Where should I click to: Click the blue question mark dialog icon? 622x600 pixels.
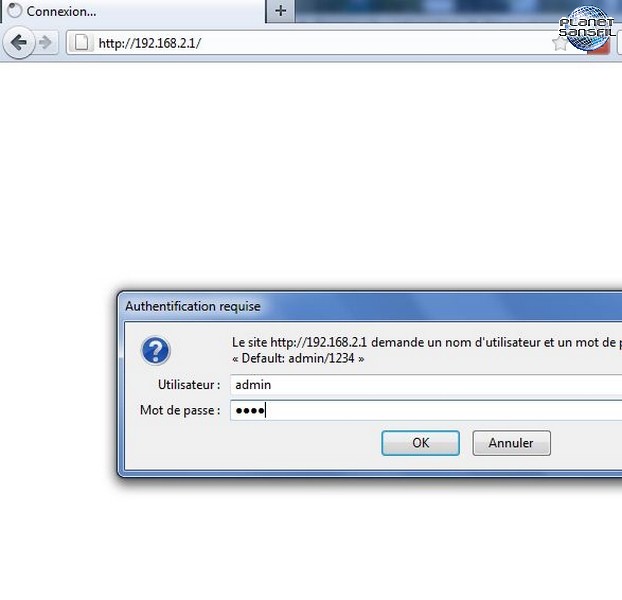pos(156,351)
